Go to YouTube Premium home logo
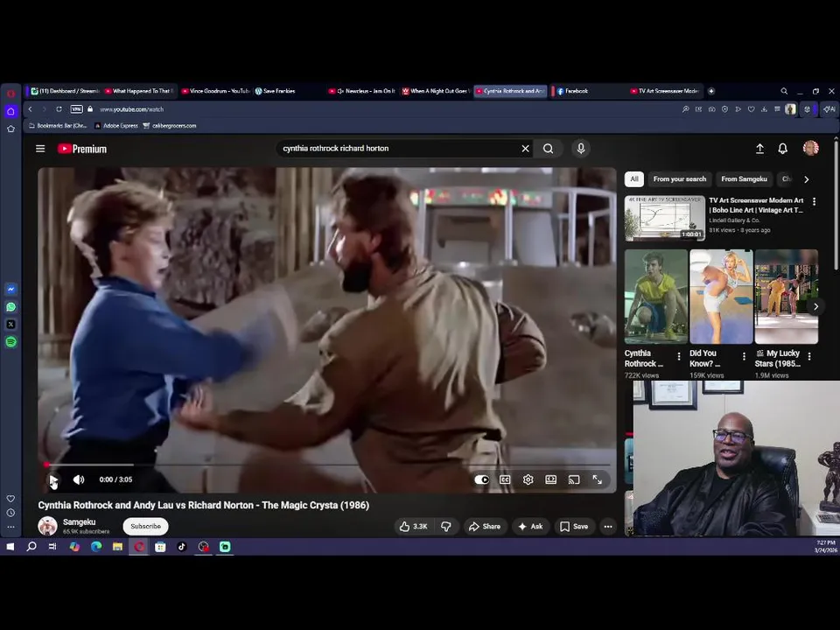840x630 pixels. (x=82, y=149)
